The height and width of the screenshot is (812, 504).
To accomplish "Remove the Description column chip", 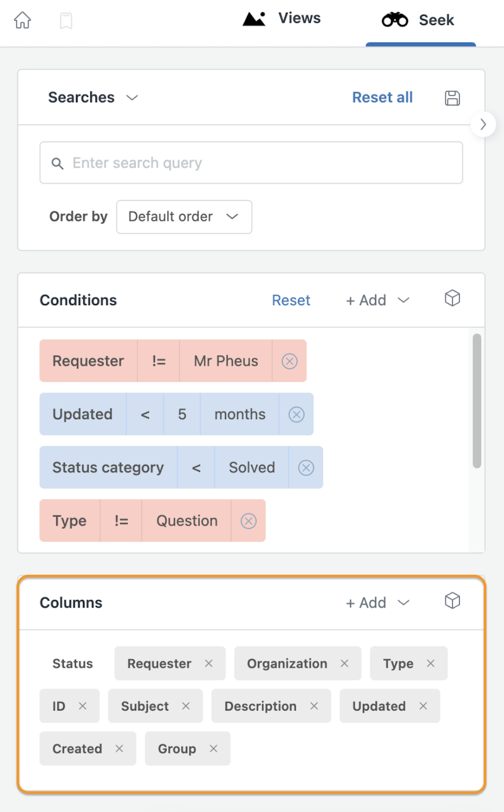I will [314, 706].
